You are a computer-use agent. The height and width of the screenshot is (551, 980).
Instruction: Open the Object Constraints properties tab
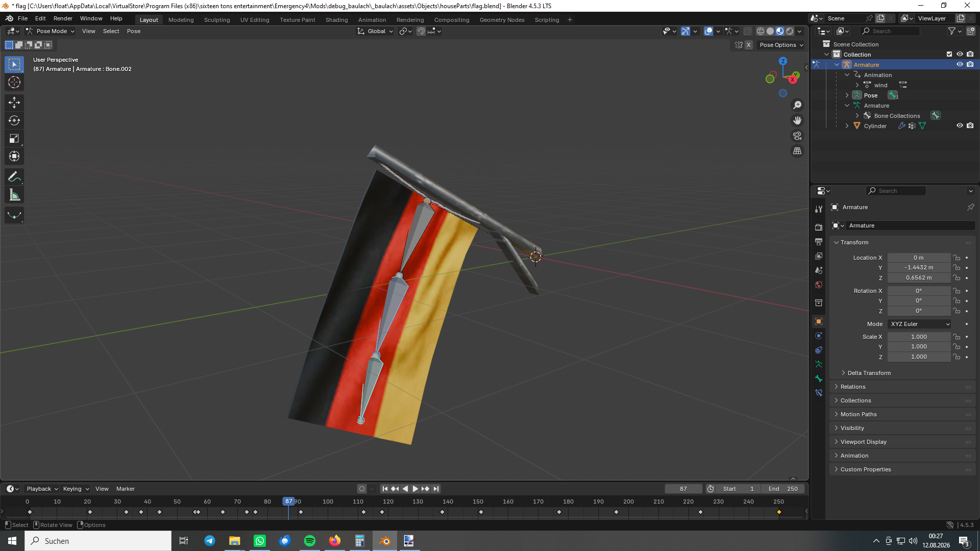click(819, 350)
